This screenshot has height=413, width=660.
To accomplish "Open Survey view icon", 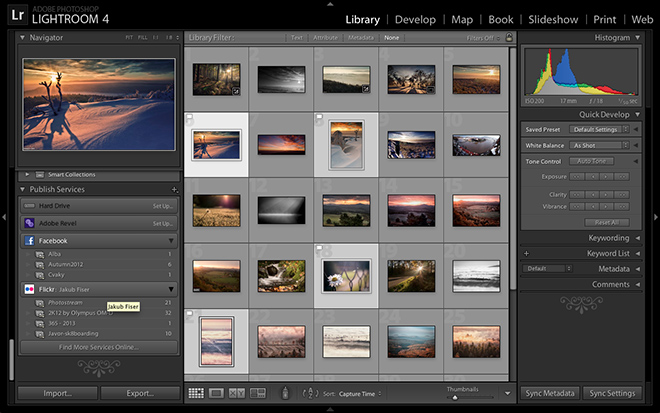I will point(258,394).
